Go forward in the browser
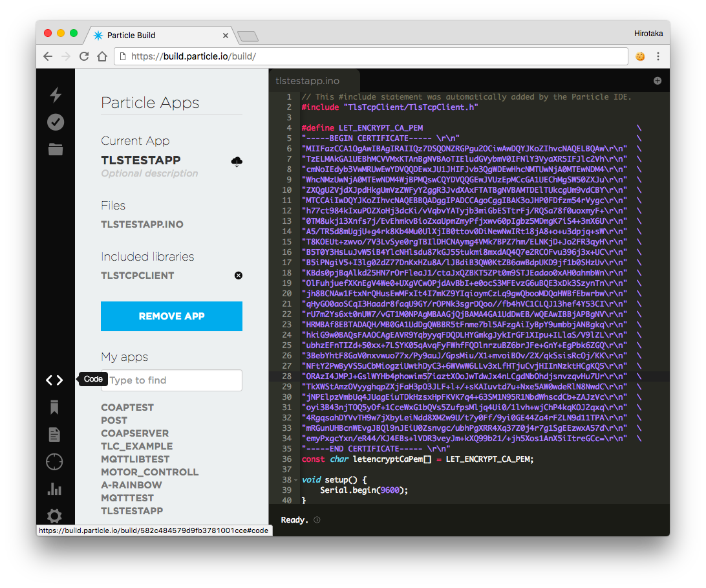 pyautogui.click(x=66, y=56)
